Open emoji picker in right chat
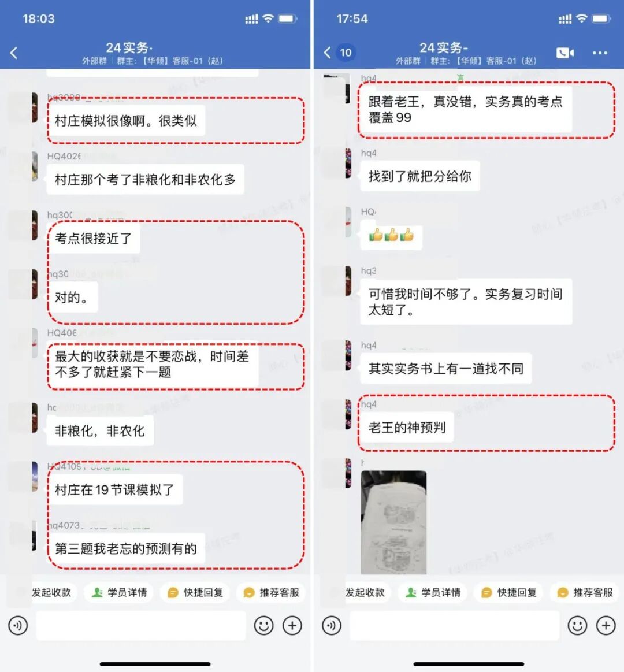The image size is (624, 672). tap(577, 626)
